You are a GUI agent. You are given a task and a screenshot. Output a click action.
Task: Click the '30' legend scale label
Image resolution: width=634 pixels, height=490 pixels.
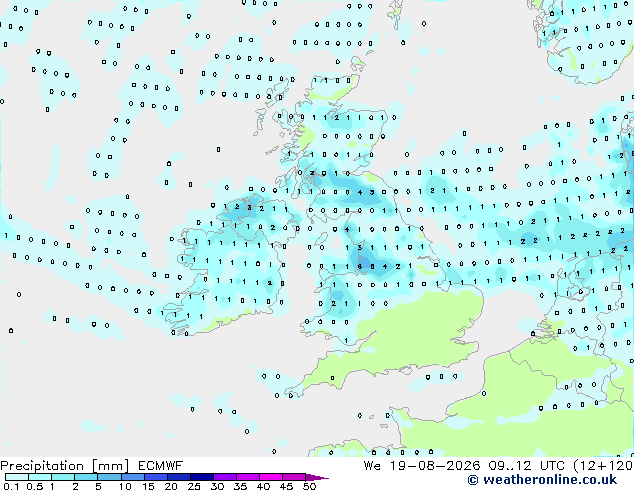pyautogui.click(x=217, y=486)
